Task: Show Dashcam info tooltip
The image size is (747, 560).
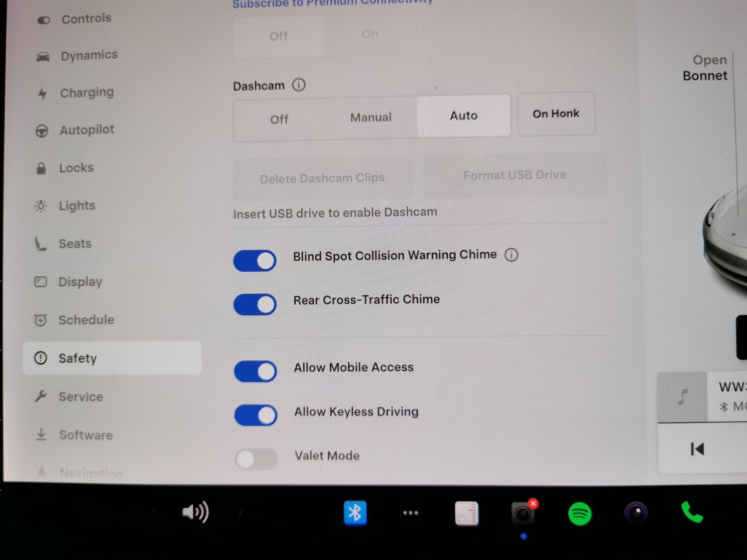Action: 299,85
